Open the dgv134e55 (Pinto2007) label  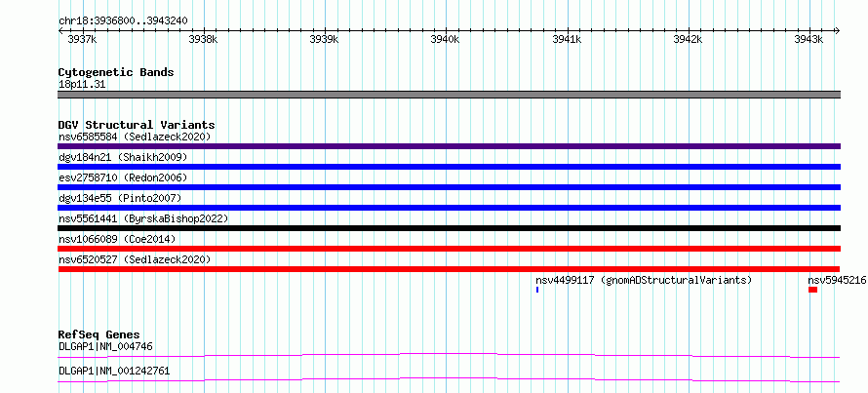(x=120, y=198)
